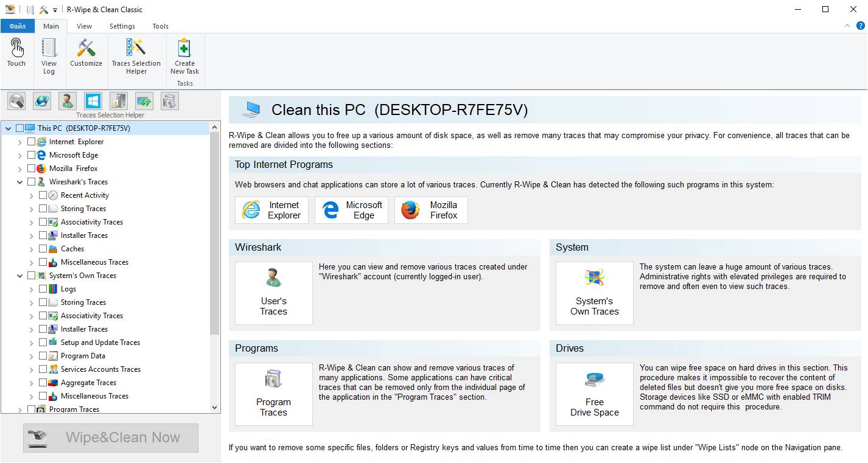Viewport: 868px width, 463px height.
Task: Open the Customize ribbon tool
Action: pyautogui.click(x=86, y=53)
